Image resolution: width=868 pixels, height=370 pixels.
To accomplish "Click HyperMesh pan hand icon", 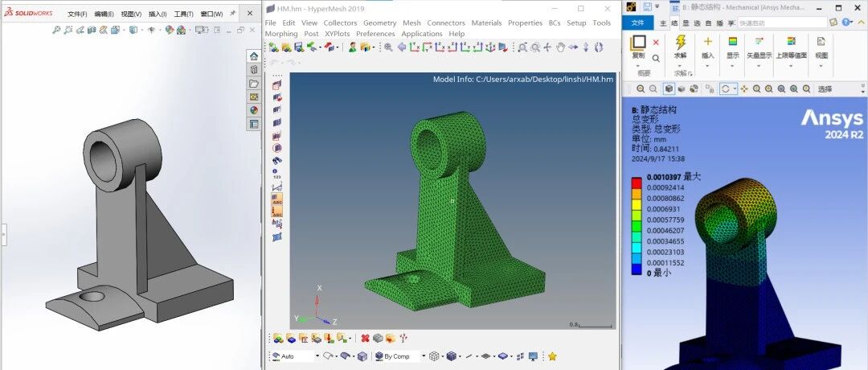I will click(561, 47).
